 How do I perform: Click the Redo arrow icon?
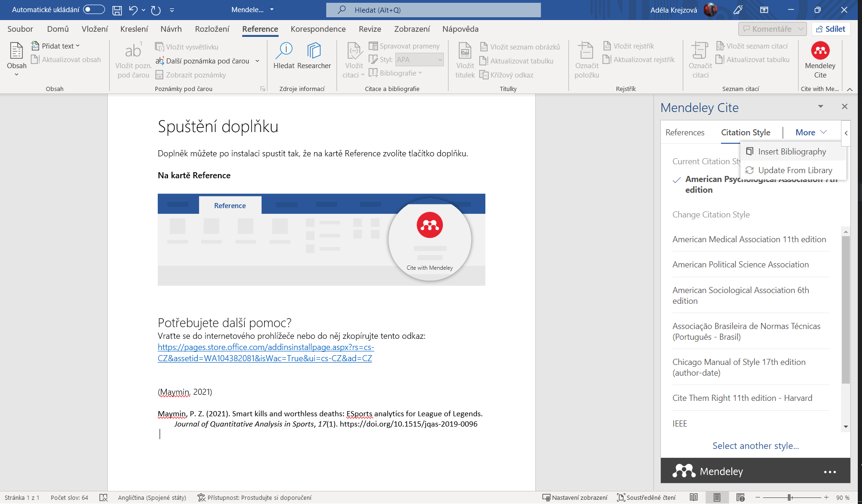(x=156, y=10)
